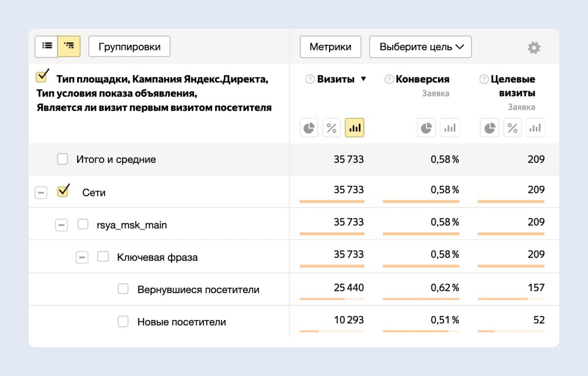The width and height of the screenshot is (588, 376).
Task: Open help hint for Визиты metric
Action: 310,79
